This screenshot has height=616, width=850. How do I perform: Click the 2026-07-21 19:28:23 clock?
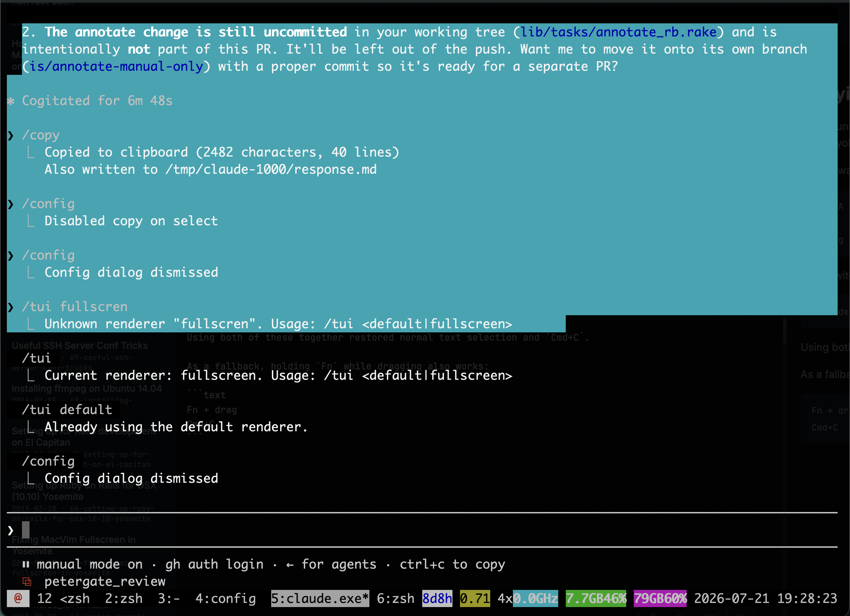[766, 598]
